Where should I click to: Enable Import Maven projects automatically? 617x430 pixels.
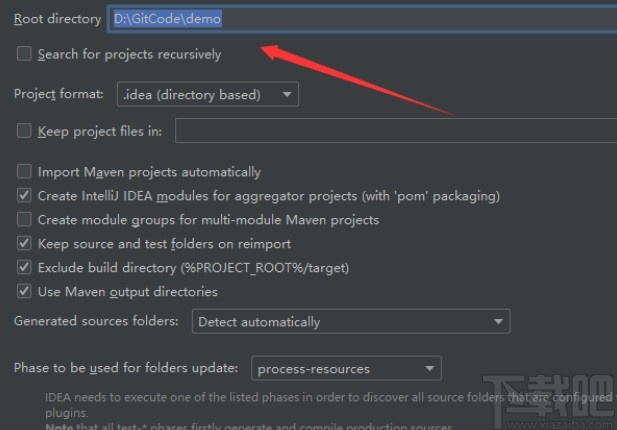click(x=24, y=172)
